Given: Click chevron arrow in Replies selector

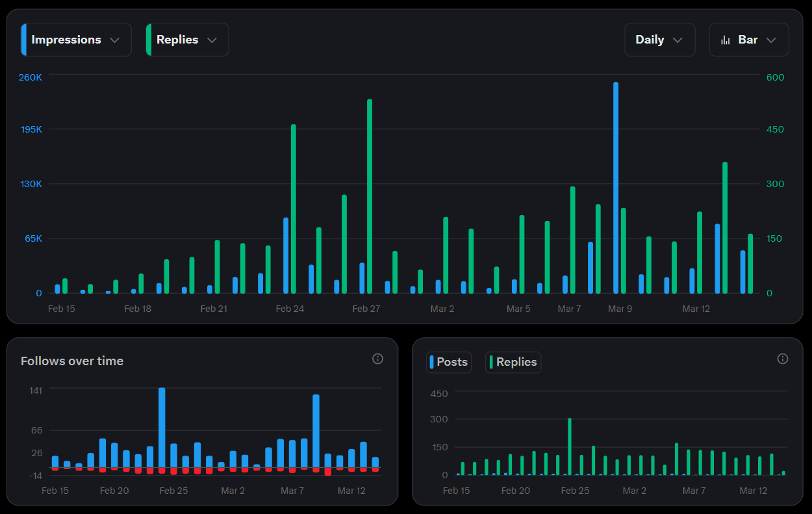Looking at the screenshot, I should pyautogui.click(x=212, y=40).
